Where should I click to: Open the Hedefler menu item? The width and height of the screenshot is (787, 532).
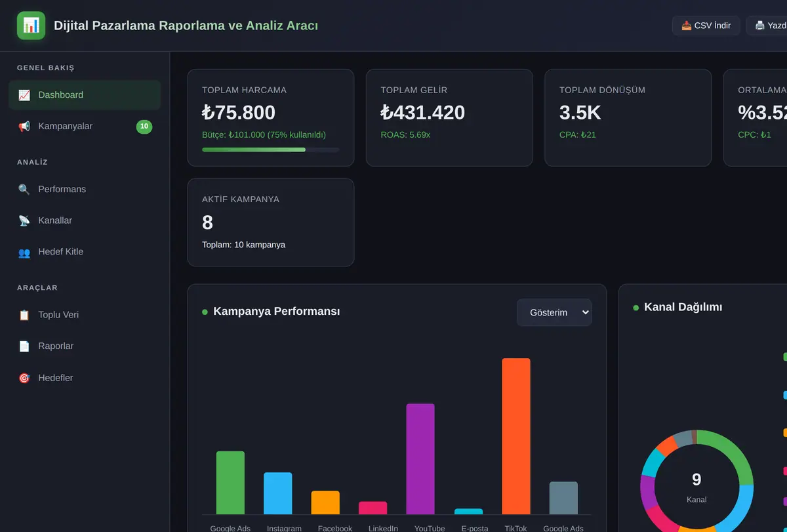(85, 378)
